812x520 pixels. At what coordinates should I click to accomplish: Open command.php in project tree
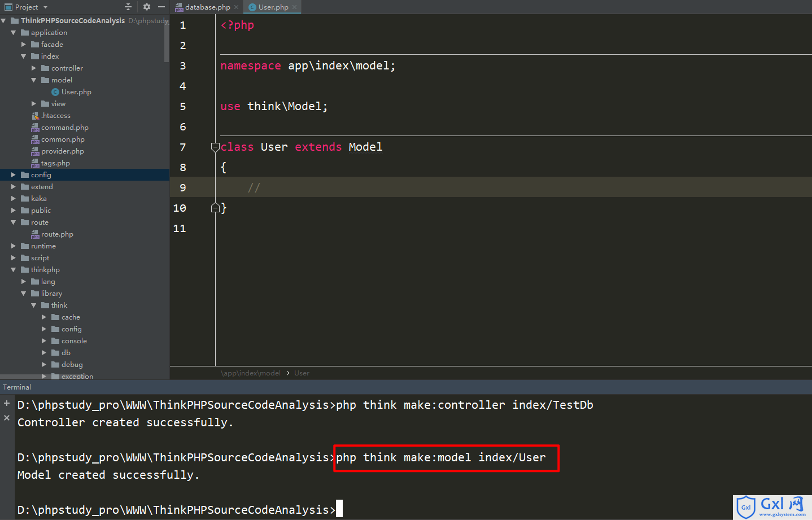pos(65,128)
